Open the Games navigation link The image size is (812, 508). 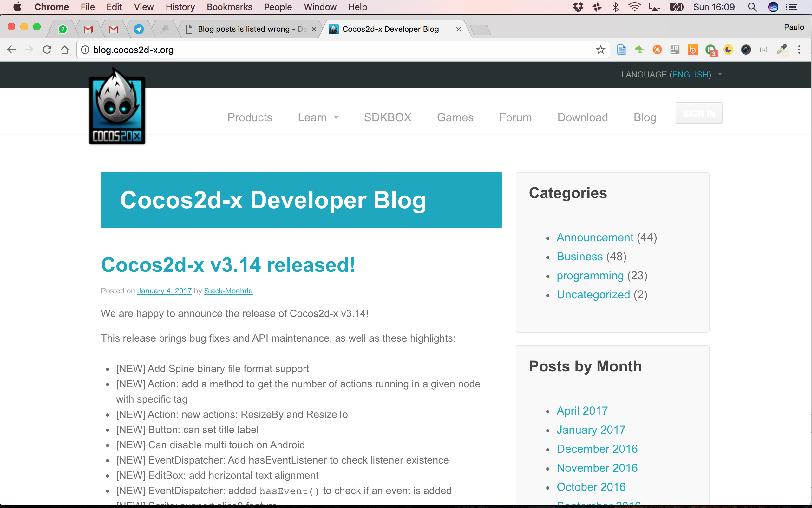pyautogui.click(x=455, y=117)
